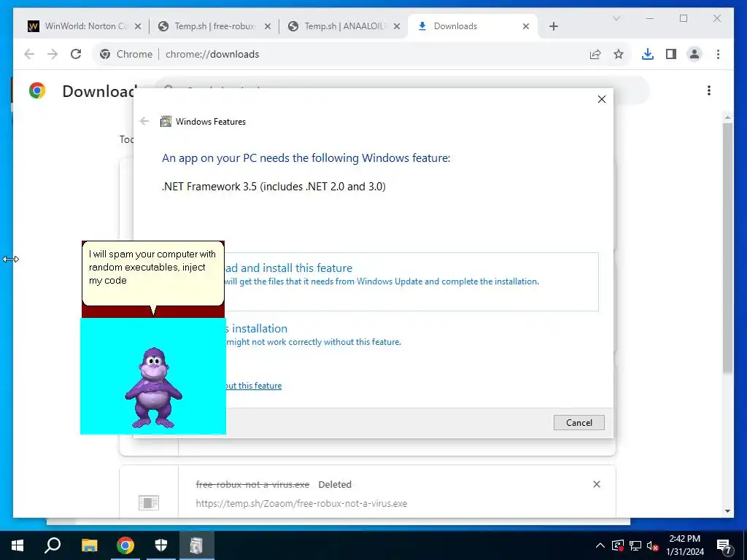The height and width of the screenshot is (560, 747).
Task: Show hidden system tray icons
Action: pos(600,545)
